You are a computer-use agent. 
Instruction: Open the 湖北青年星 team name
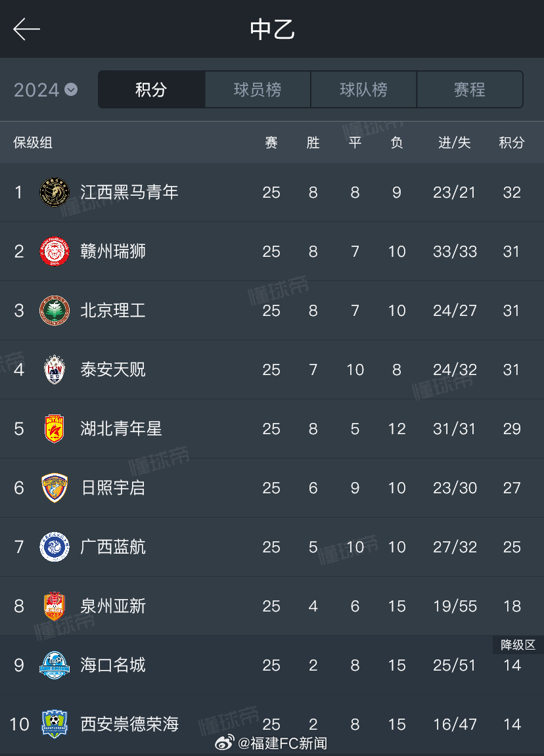point(121,429)
